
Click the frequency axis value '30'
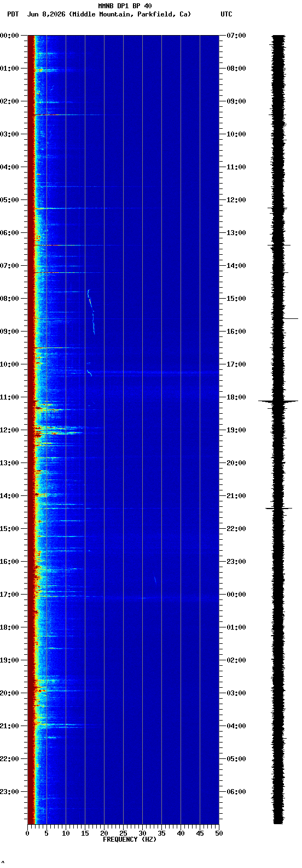[142, 833]
